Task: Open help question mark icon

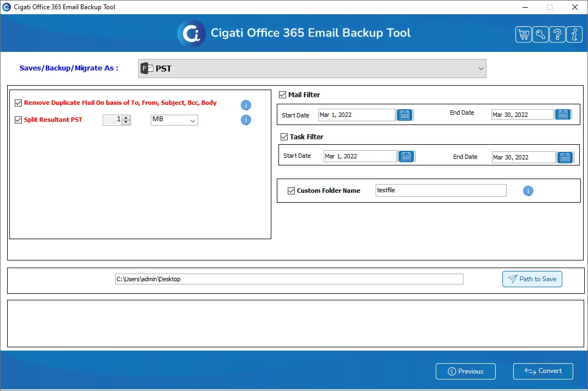Action: pyautogui.click(x=557, y=34)
